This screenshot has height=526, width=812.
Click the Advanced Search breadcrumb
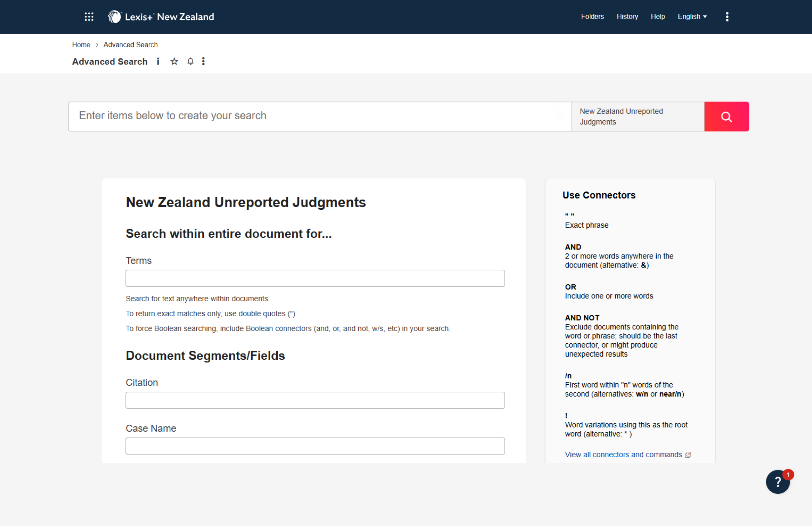pos(130,45)
